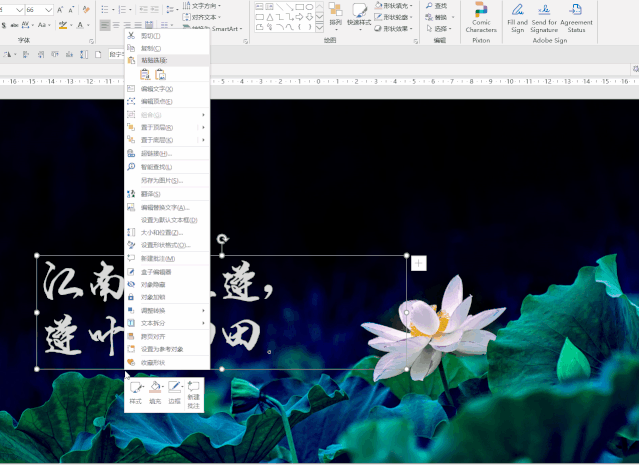Click the Clear All Formatting icon

point(86,10)
